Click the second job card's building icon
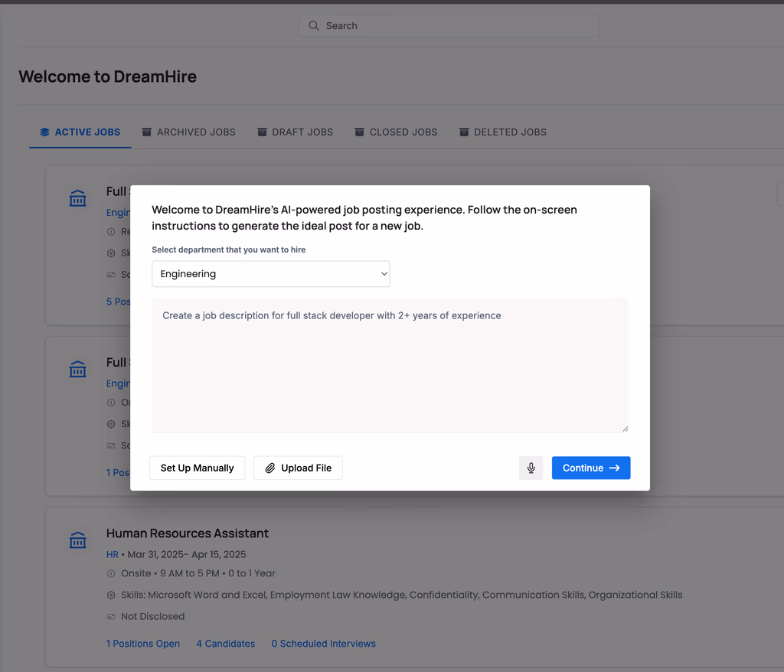The width and height of the screenshot is (784, 672). pyautogui.click(x=77, y=369)
